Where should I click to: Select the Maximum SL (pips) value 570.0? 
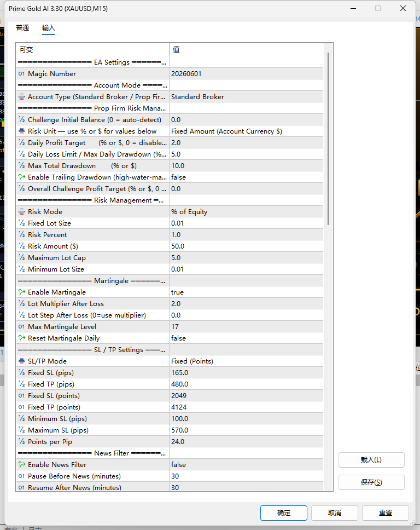click(x=246, y=430)
